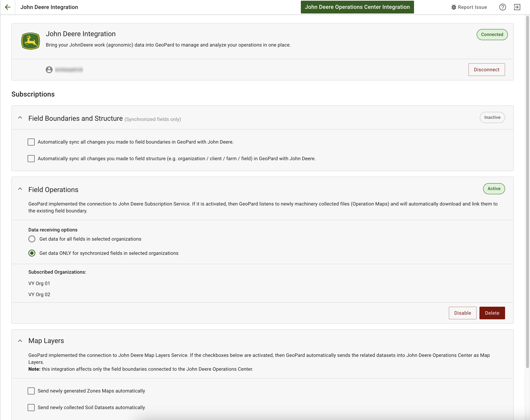Image resolution: width=530 pixels, height=420 pixels.
Task: Enable automatic field structure sync checkbox
Action: coord(31,159)
